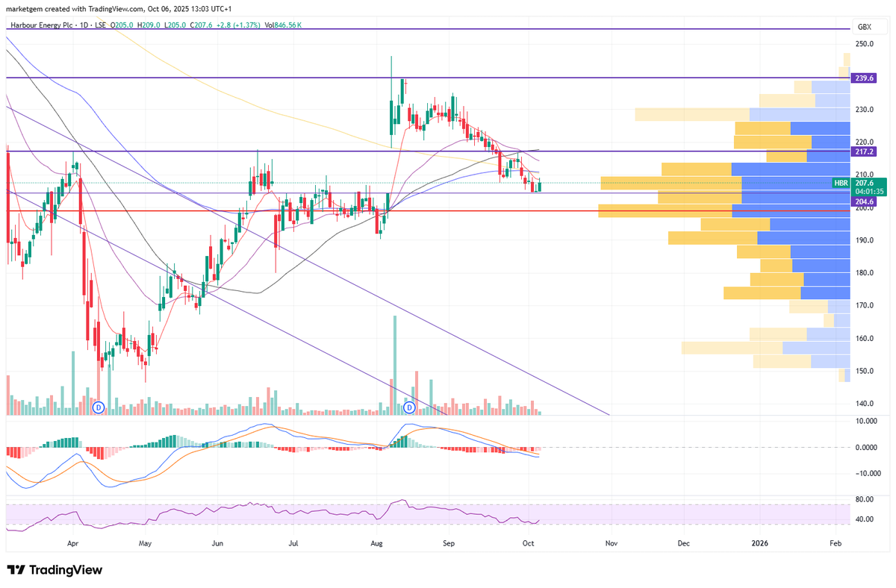The height and width of the screenshot is (588, 896).
Task: Click the dividend marker near April
Action: 97,407
